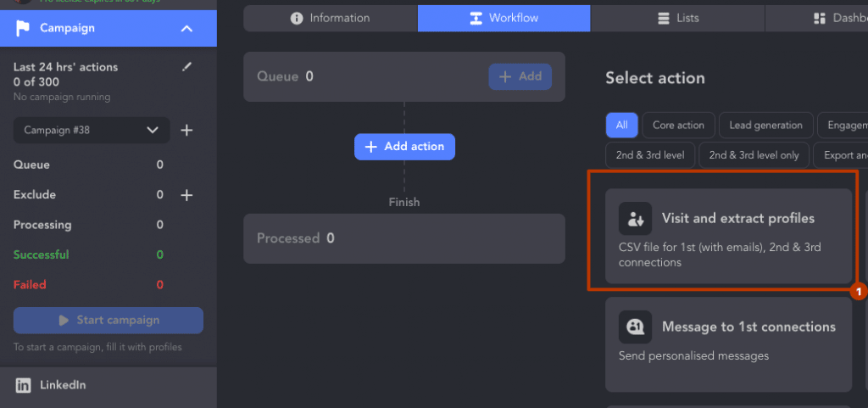This screenshot has width=868, height=408.
Task: Click the LinkedIn logo icon in sidebar
Action: (23, 385)
